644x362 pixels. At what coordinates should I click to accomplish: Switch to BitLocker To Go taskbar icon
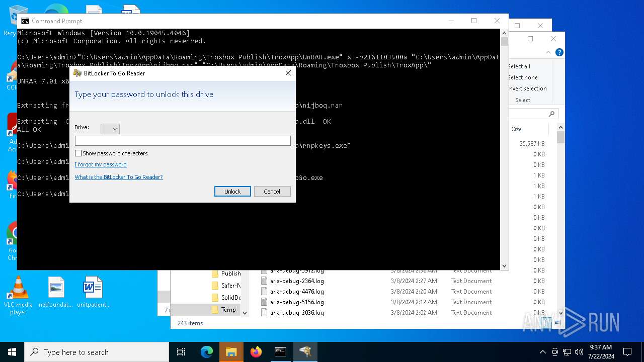[305, 352]
